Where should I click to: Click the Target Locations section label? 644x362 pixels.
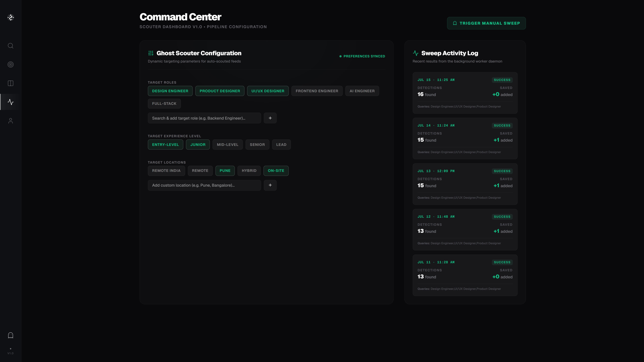[167, 162]
